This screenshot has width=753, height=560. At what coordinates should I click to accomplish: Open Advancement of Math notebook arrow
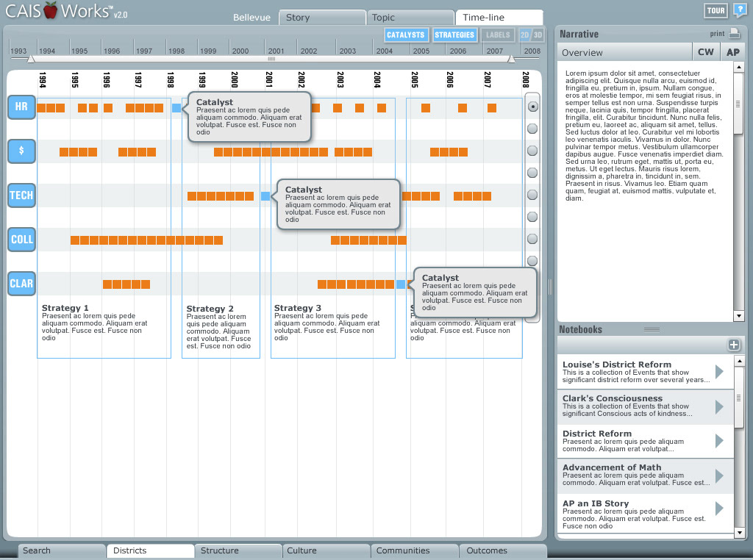click(719, 475)
